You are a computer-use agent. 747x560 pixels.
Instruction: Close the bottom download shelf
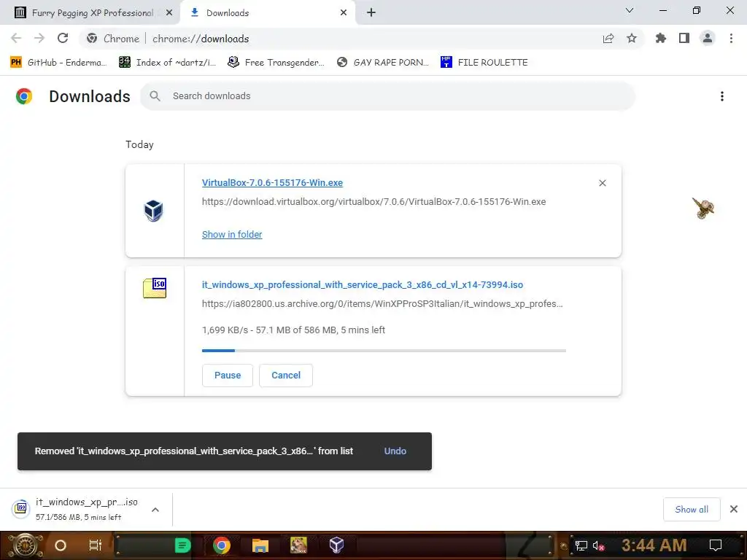[734, 509]
